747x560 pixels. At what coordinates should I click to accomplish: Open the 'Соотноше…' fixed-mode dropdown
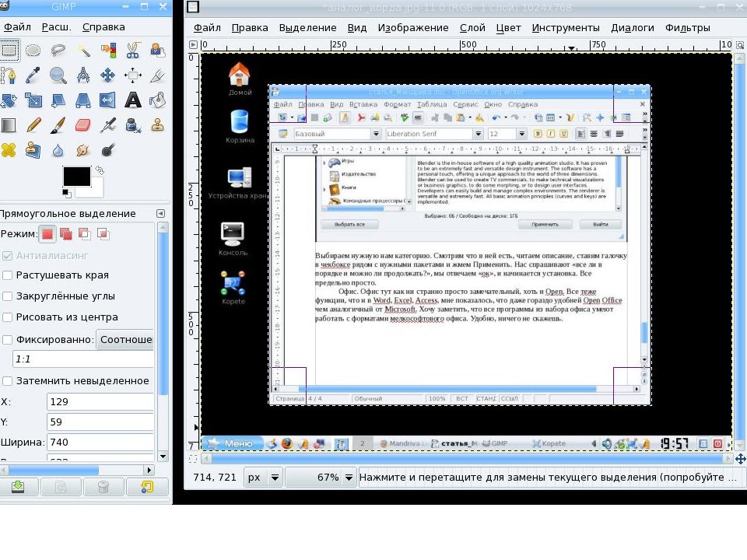[x=124, y=340]
